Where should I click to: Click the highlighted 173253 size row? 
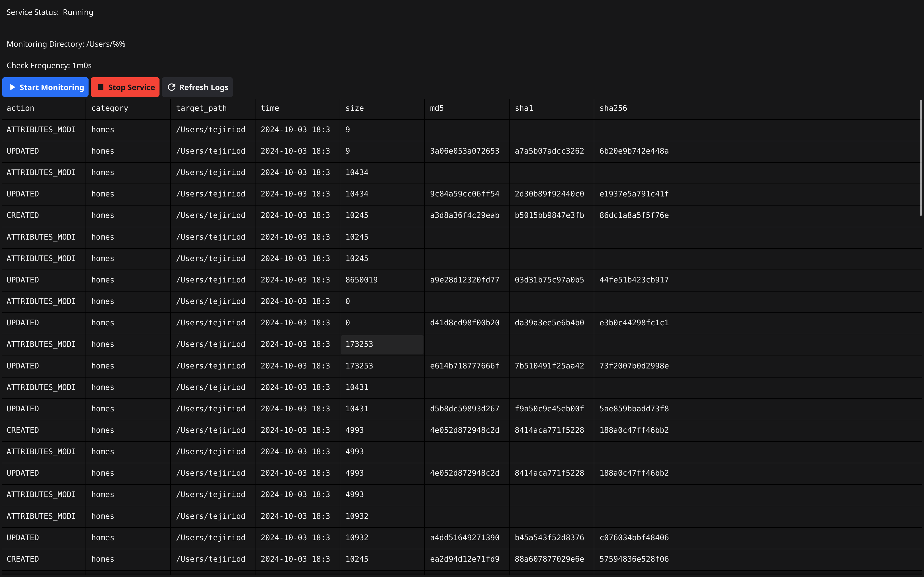coord(380,344)
